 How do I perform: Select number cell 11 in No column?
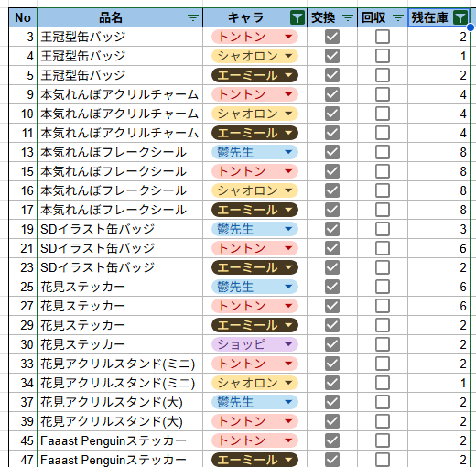pyautogui.click(x=23, y=133)
